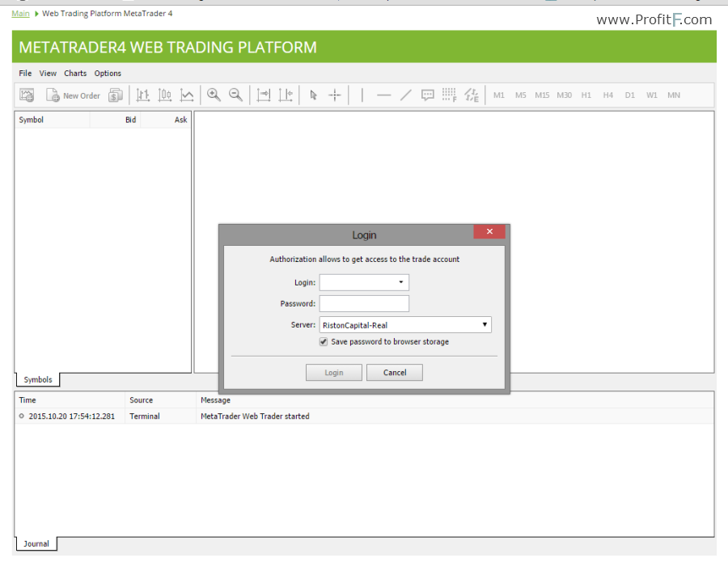Set timeframe to H4
This screenshot has height=562, width=728.
608,95
